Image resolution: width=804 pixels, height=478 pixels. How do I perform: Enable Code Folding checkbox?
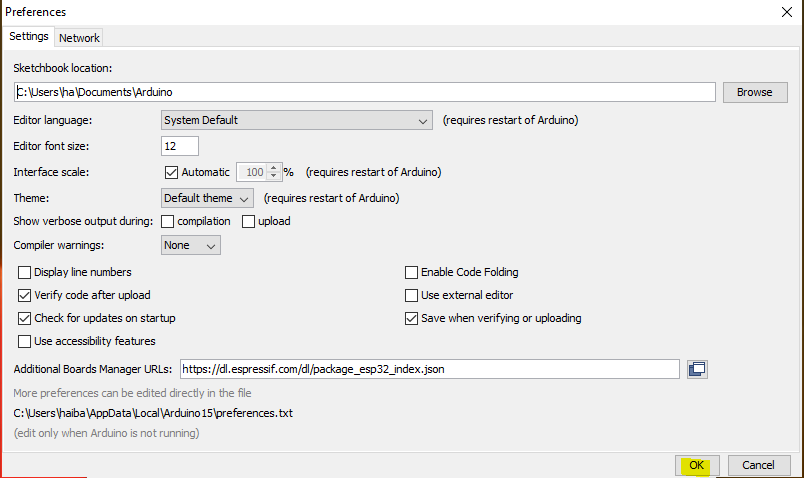pos(411,272)
